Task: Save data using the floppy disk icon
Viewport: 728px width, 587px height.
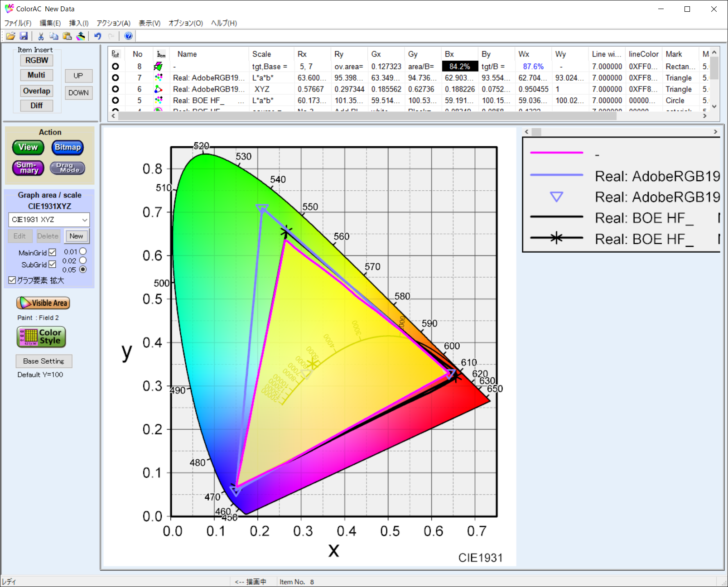Action: click(24, 36)
